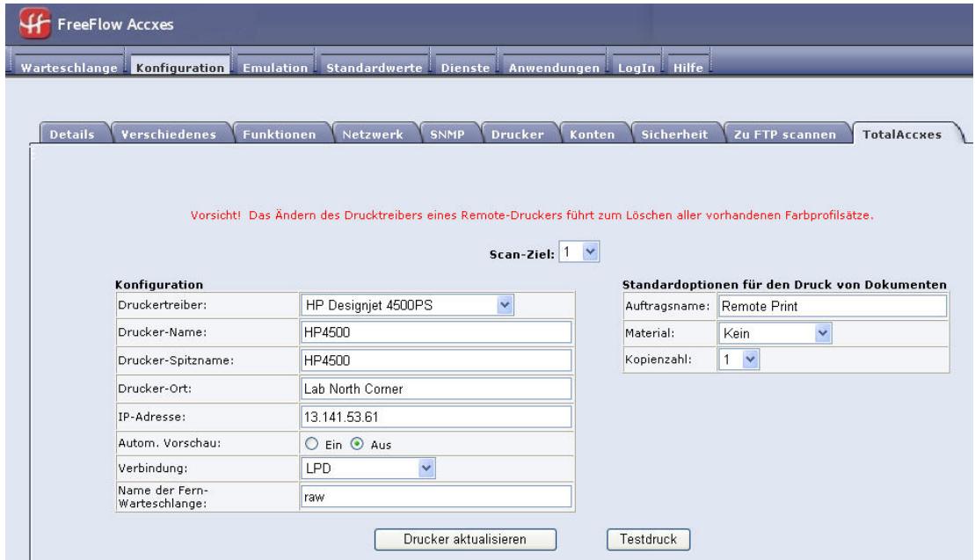Select the Konten sub-tab
The width and height of the screenshot is (975, 560).
click(x=592, y=134)
